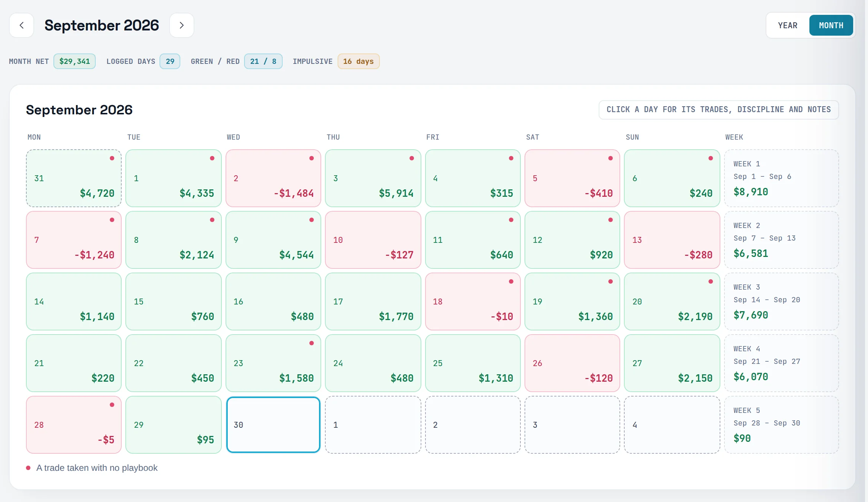Select day 19 with $1,360

pos(572,301)
